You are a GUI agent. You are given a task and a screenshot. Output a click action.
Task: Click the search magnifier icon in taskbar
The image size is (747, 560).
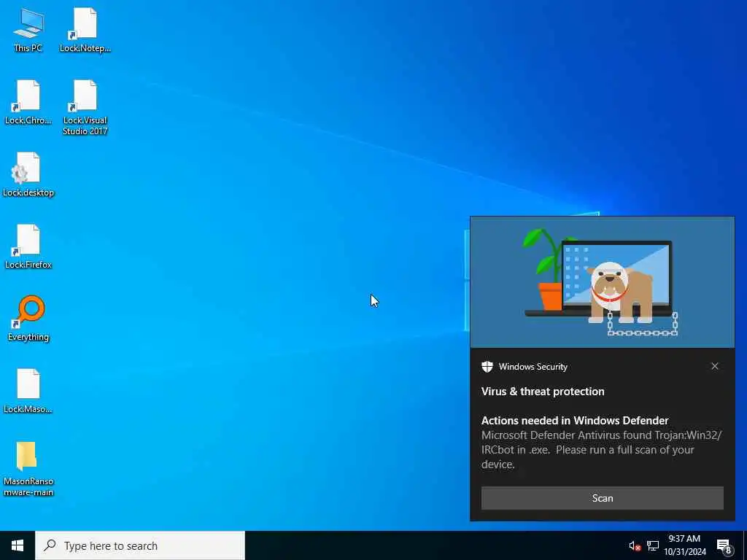coord(50,545)
